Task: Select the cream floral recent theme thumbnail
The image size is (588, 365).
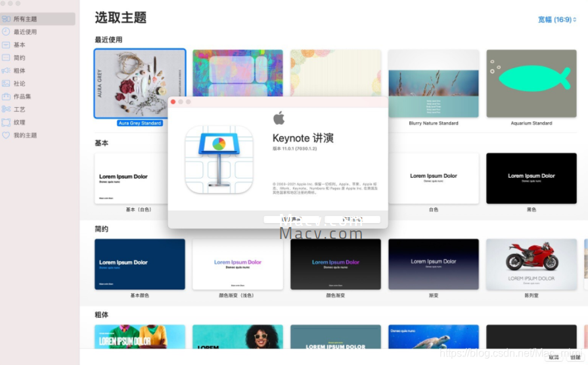Action: (x=336, y=73)
